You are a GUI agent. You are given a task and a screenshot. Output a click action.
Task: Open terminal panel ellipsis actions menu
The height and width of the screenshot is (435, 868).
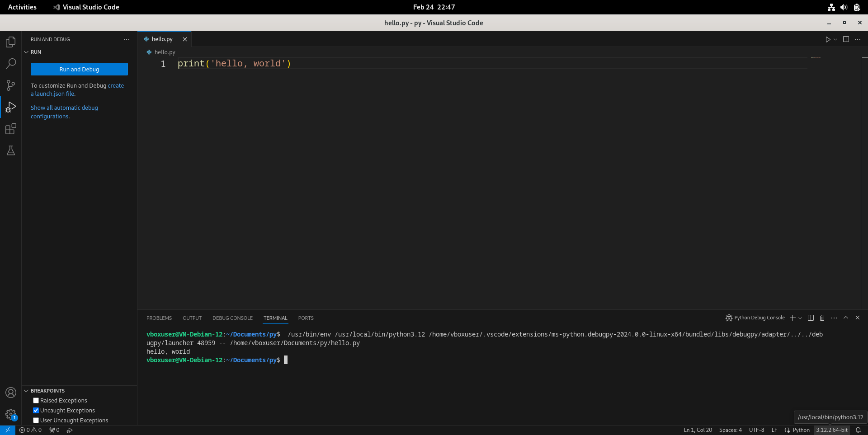tap(834, 318)
